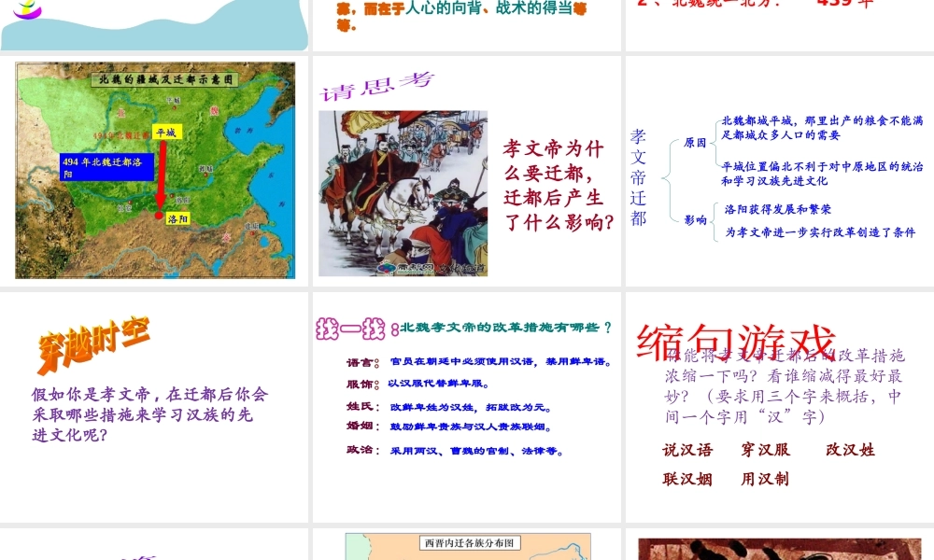This screenshot has width=934, height=560.
Task: Click the answer 联汉姻
Action: pyautogui.click(x=688, y=479)
